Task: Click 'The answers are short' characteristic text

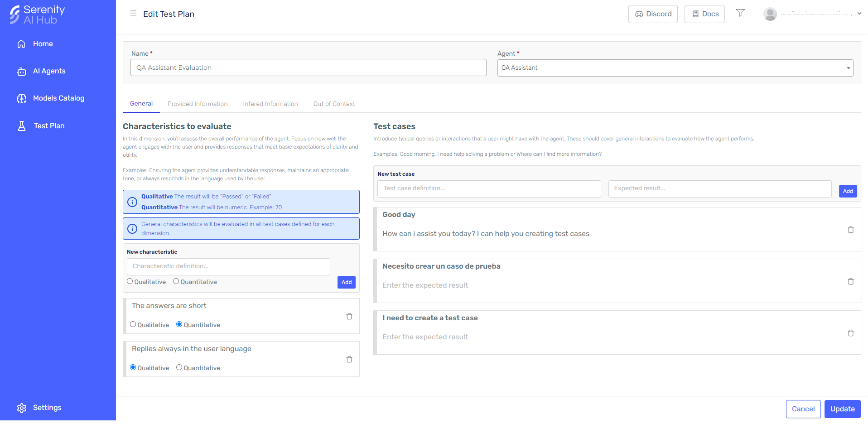Action: click(x=169, y=306)
